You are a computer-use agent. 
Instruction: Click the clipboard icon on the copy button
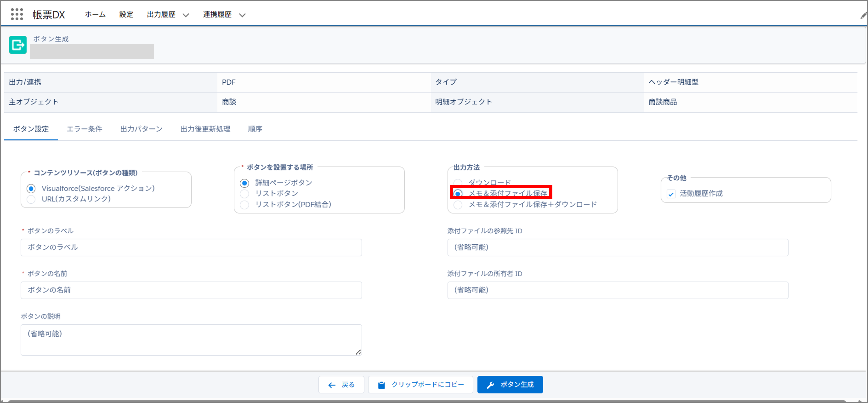381,384
